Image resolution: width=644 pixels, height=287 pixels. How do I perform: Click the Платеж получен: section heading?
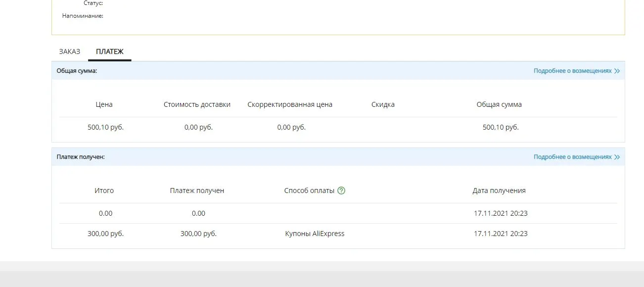tap(81, 157)
